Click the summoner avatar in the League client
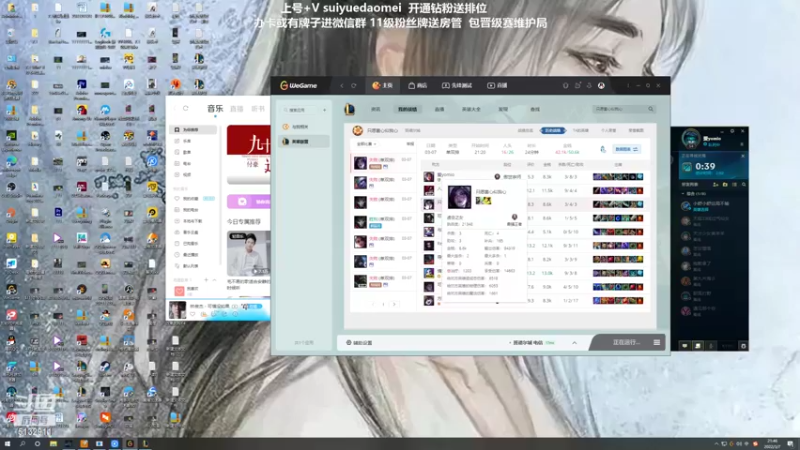The image size is (800, 450). [691, 139]
